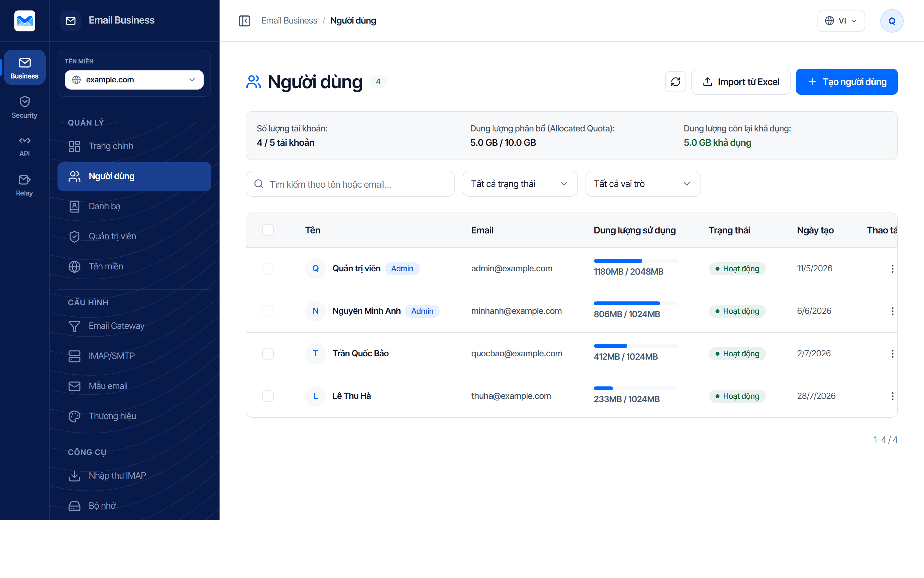Open actions menu for Nguyễn Minh Anh
This screenshot has height=578, width=924.
tap(892, 311)
